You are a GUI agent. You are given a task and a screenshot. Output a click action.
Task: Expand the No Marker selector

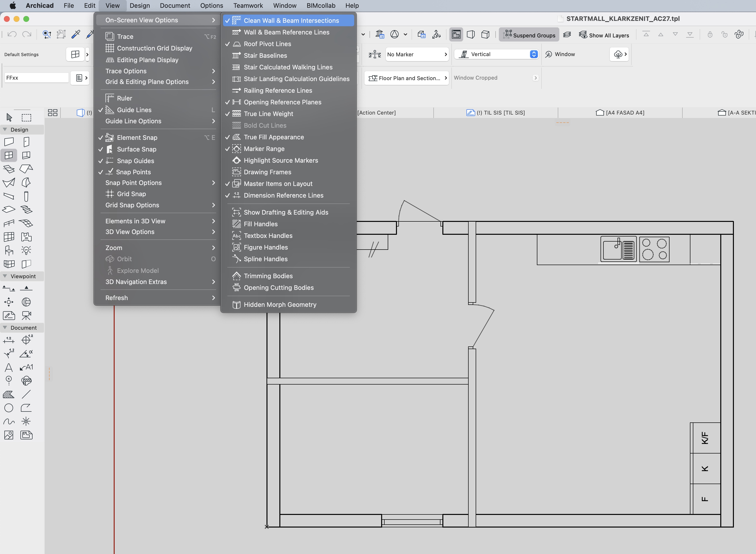(x=417, y=54)
